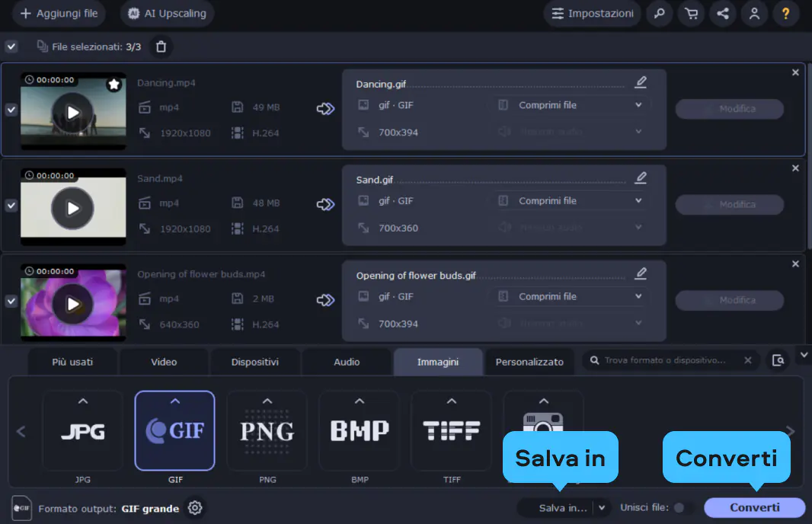Collapse the format panel with the chevron
Screen dimensions: 812x524
coord(804,355)
